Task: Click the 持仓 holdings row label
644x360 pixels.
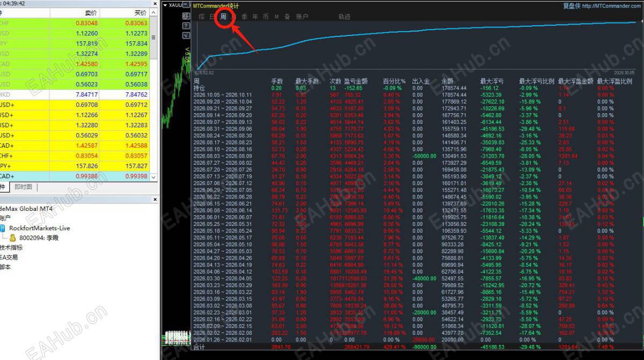Action: (199, 88)
